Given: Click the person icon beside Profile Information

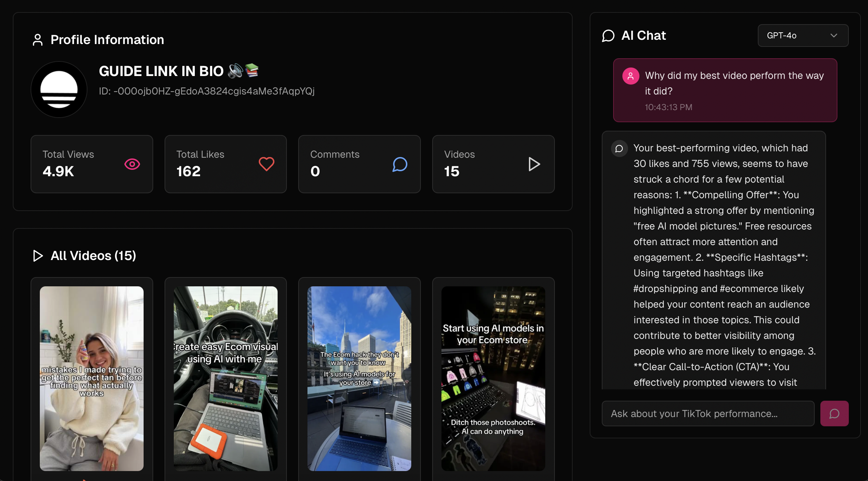Looking at the screenshot, I should (38, 40).
